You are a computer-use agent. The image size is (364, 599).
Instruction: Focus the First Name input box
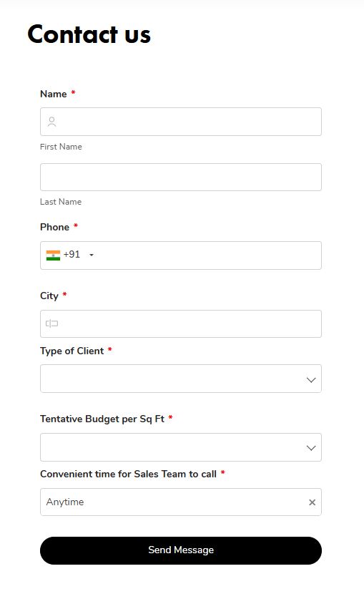coord(181,122)
